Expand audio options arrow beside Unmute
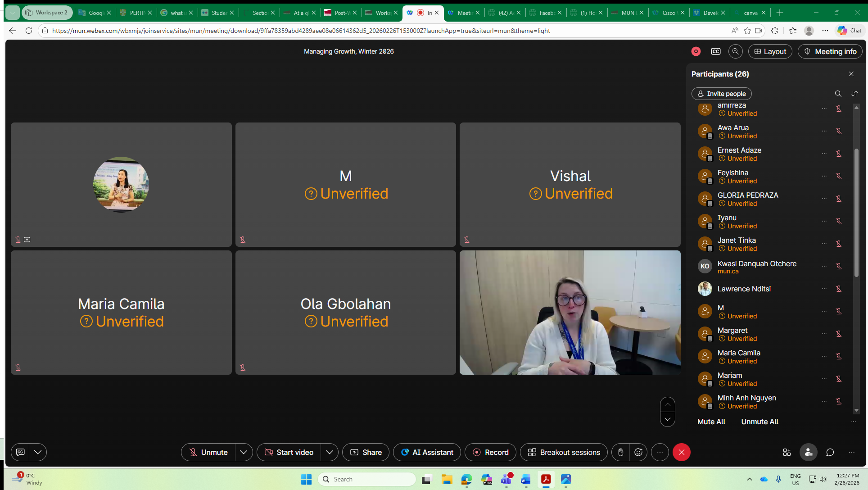 click(244, 452)
